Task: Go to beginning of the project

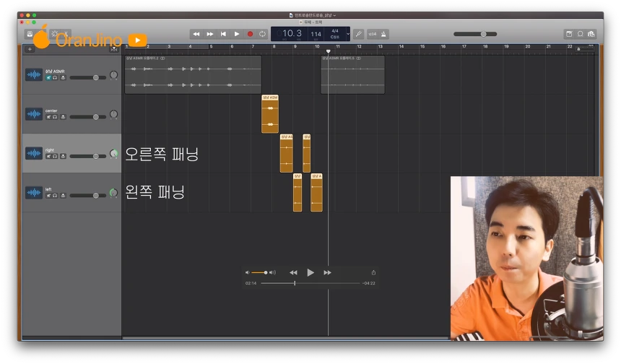Action: [x=223, y=34]
